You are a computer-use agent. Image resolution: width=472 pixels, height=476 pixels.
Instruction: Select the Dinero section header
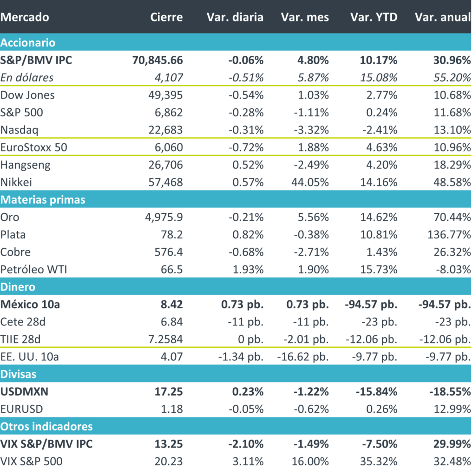(18, 287)
